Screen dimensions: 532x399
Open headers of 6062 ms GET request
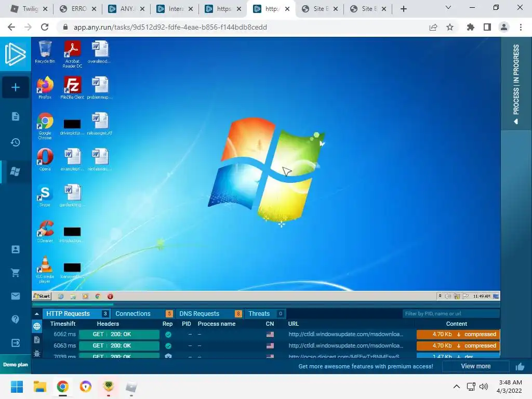(119, 334)
